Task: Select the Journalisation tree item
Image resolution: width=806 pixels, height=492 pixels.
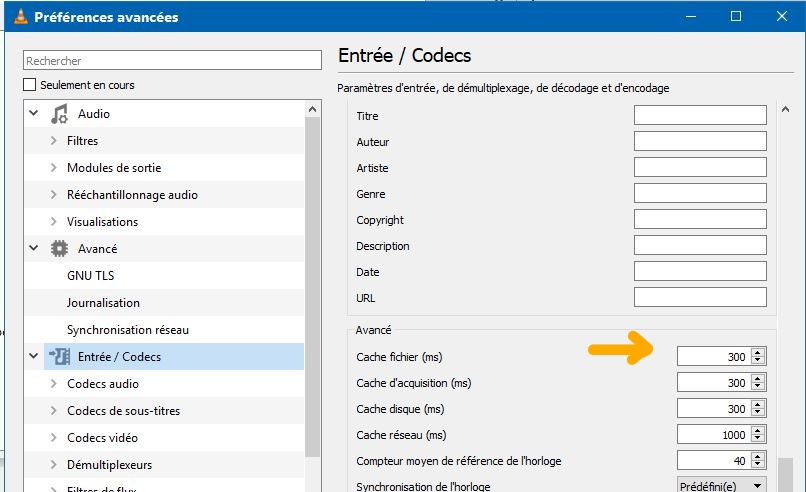Action: (103, 303)
